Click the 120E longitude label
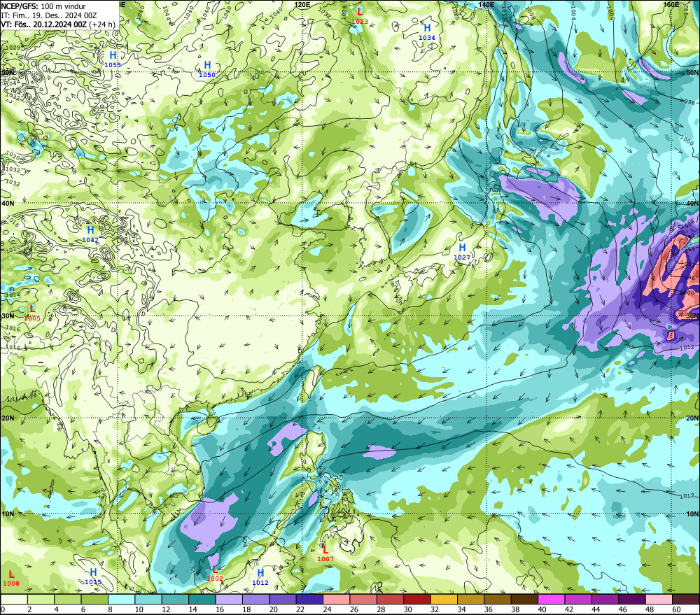 coord(302,4)
